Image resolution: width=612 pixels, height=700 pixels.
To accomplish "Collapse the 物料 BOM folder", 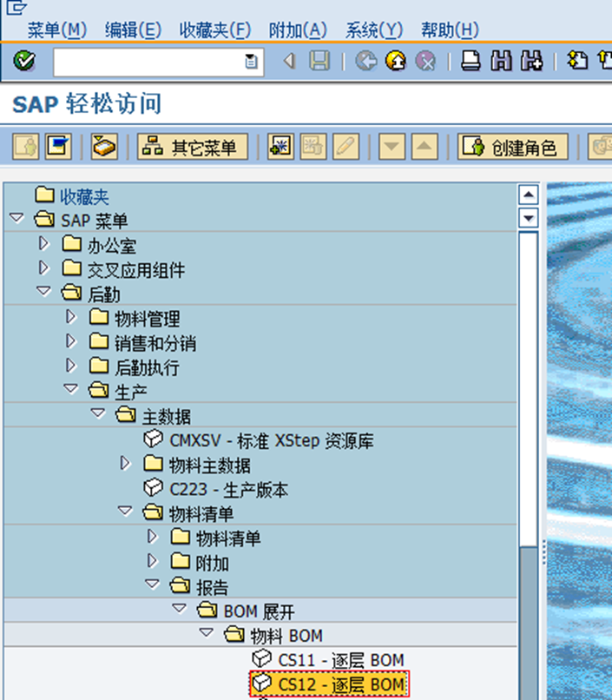I will [x=207, y=633].
